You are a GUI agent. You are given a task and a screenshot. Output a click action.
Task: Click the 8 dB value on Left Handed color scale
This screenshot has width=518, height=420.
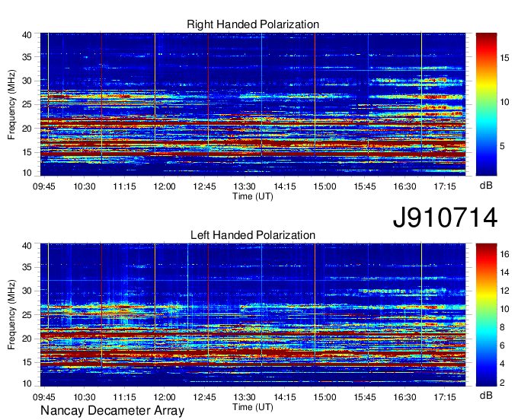click(502, 327)
